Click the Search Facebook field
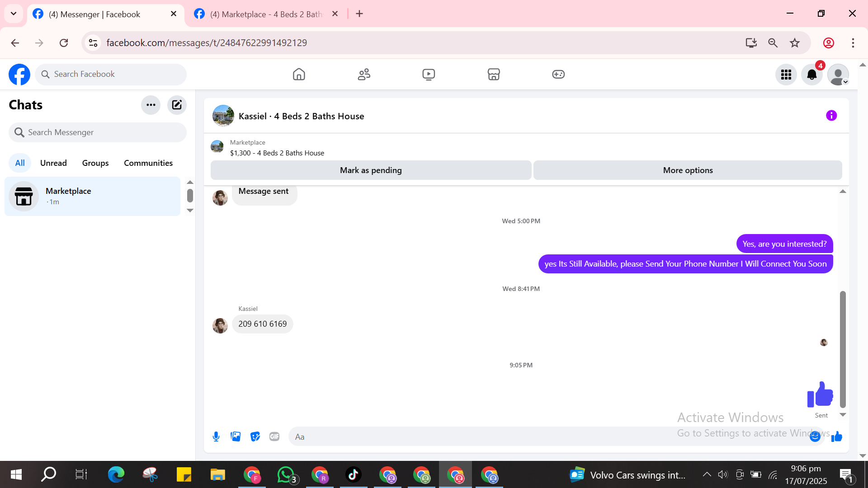 tap(111, 75)
